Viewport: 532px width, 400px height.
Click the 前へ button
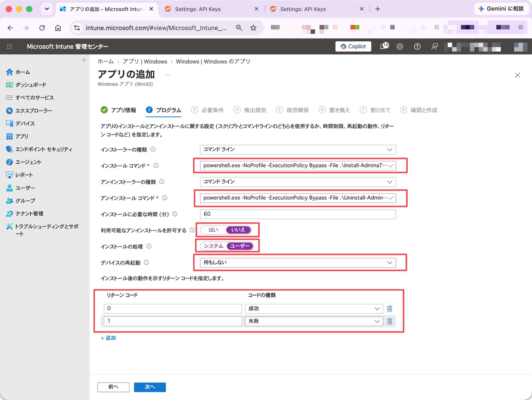[x=113, y=387]
